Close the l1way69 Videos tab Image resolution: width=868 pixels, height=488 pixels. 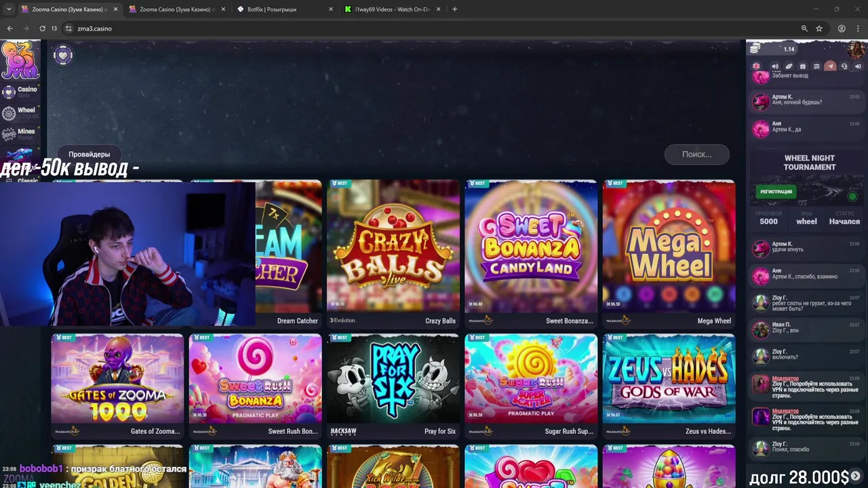[439, 9]
